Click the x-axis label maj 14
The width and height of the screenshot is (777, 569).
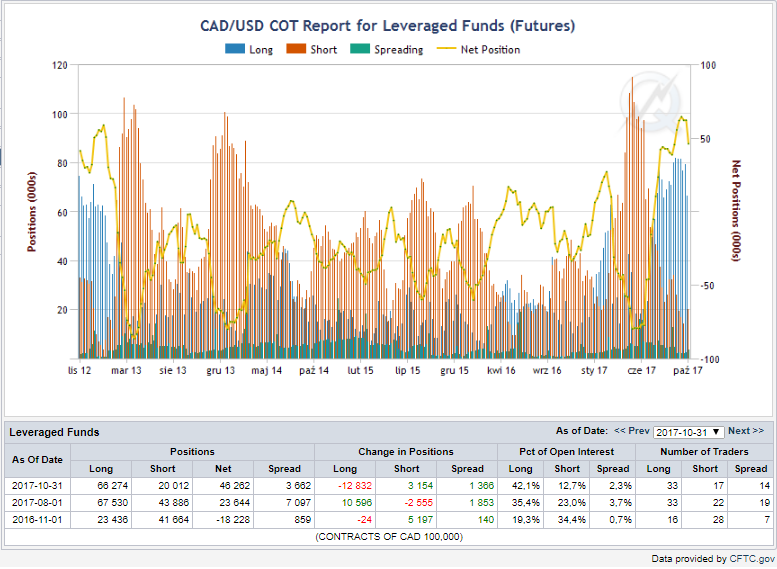coord(267,370)
